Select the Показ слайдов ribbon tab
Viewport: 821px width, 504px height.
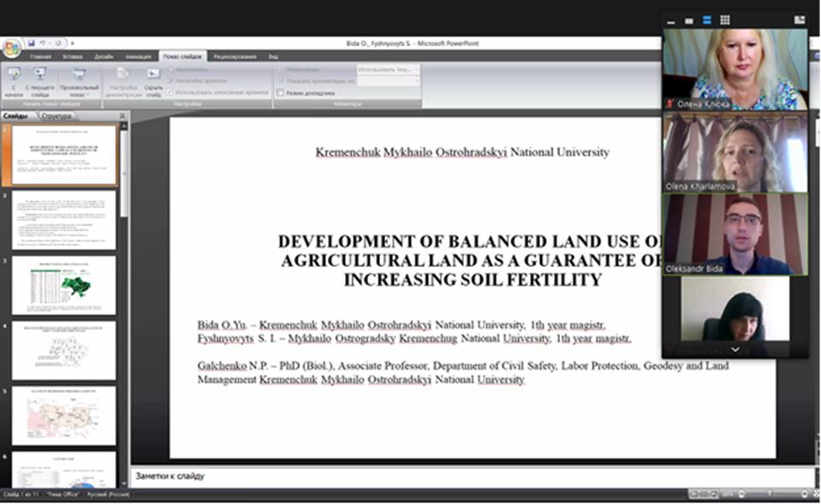tap(182, 56)
